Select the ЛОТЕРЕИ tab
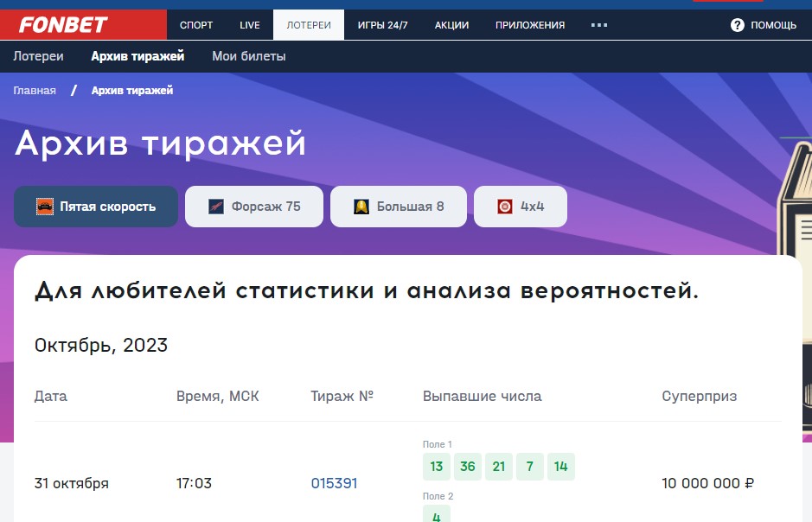The height and width of the screenshot is (522, 812). click(x=309, y=25)
